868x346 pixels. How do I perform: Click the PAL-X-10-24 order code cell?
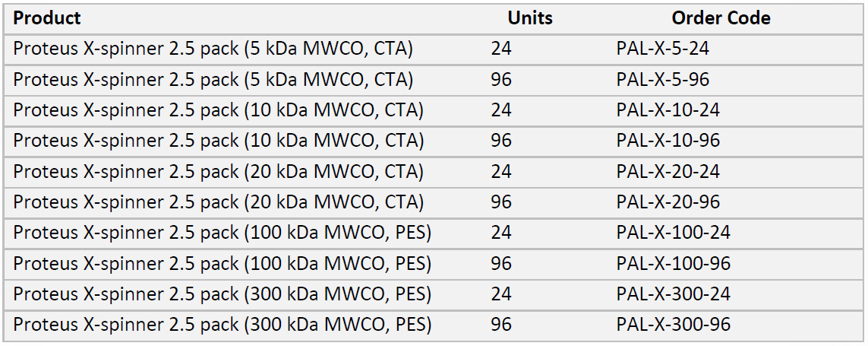coord(668,110)
